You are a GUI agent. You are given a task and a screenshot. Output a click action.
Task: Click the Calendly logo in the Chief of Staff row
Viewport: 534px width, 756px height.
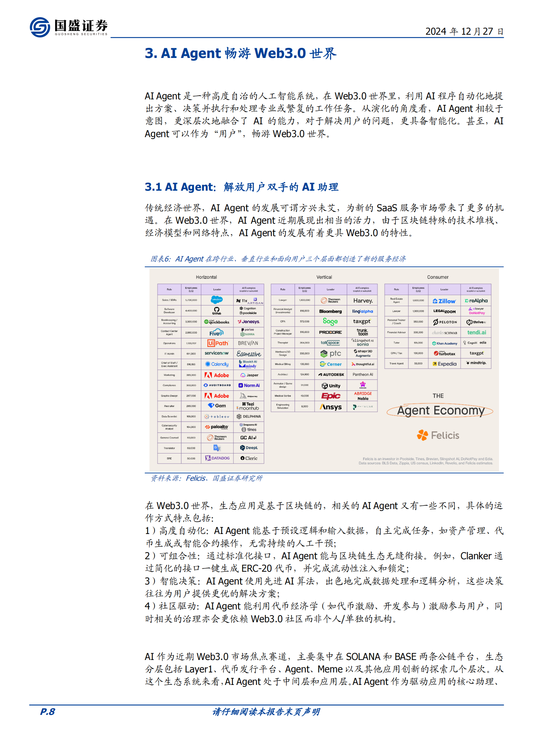point(217,364)
